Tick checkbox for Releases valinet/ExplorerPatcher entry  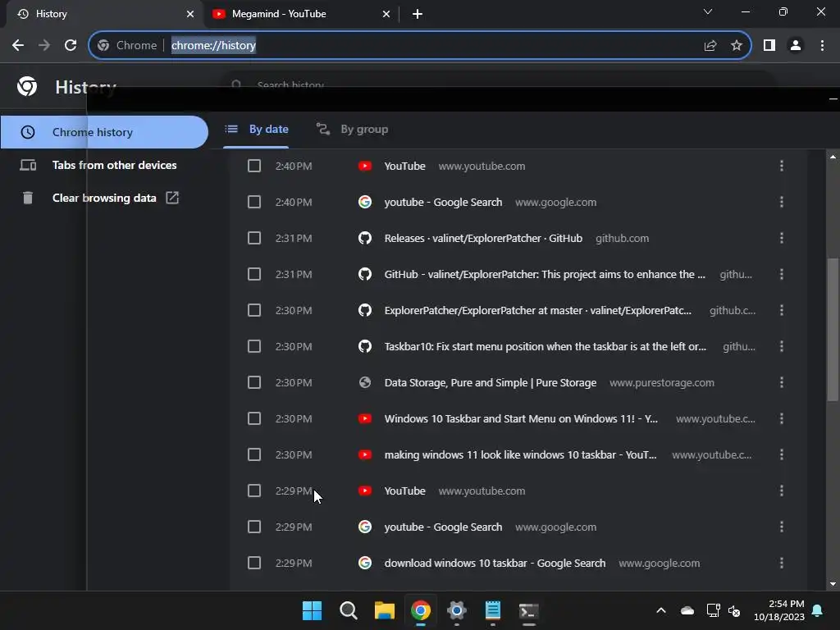[254, 238]
